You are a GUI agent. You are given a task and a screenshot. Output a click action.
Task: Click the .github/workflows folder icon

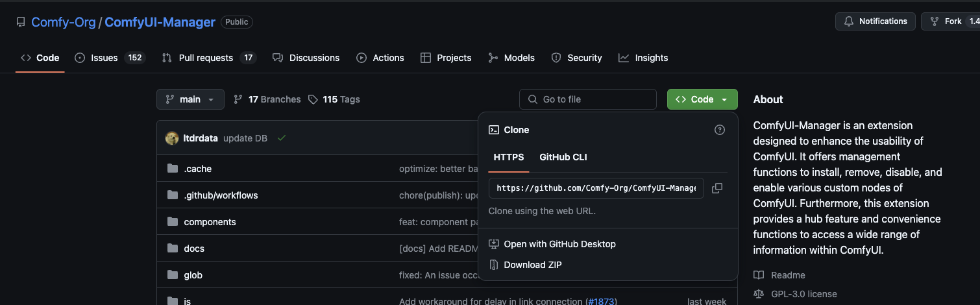point(173,195)
